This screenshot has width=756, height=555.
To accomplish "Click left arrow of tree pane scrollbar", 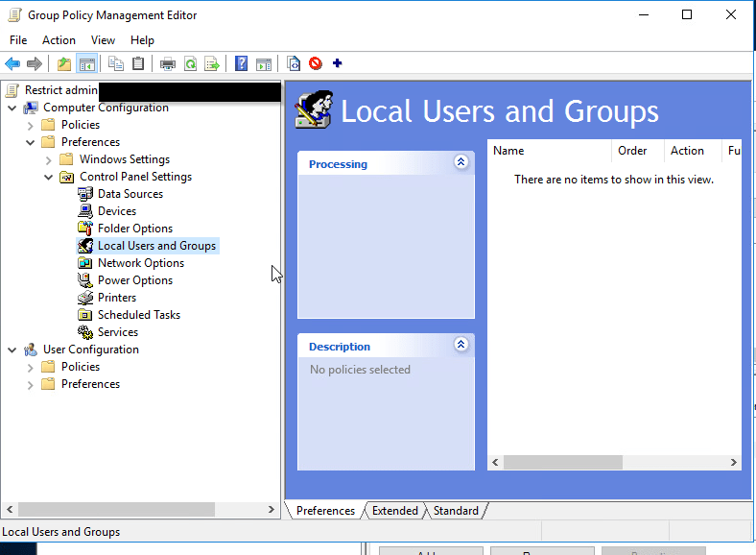I will pos(10,509).
